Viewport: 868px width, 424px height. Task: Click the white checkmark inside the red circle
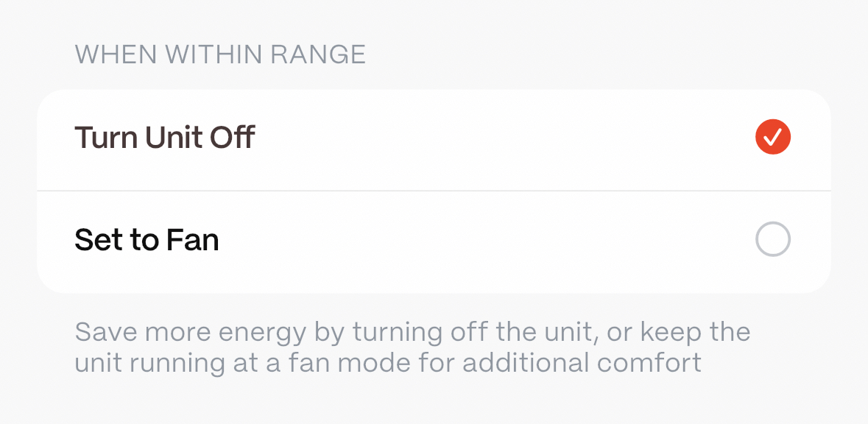point(772,137)
